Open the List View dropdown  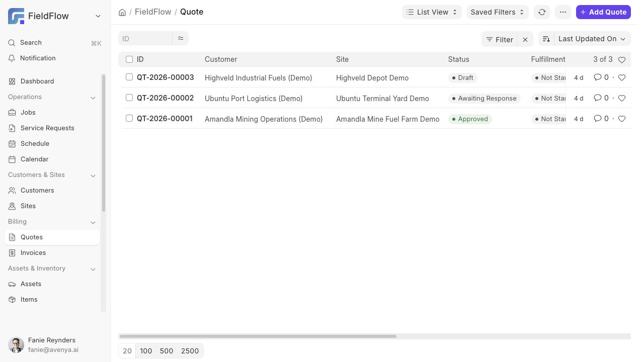(432, 12)
